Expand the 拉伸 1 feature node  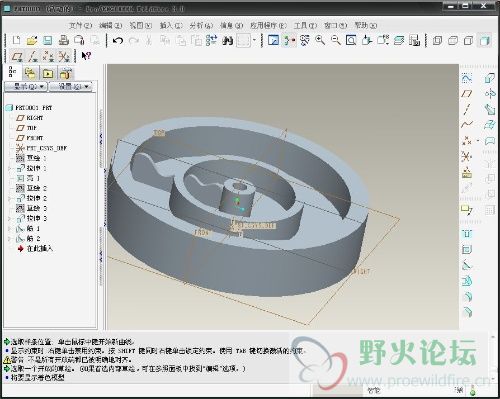point(10,168)
